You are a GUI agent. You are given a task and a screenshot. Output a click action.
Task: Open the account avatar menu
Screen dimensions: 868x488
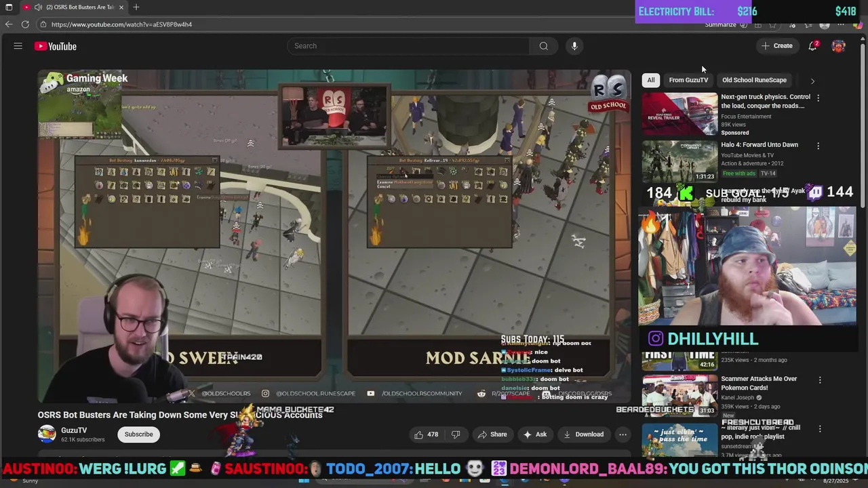click(x=839, y=46)
